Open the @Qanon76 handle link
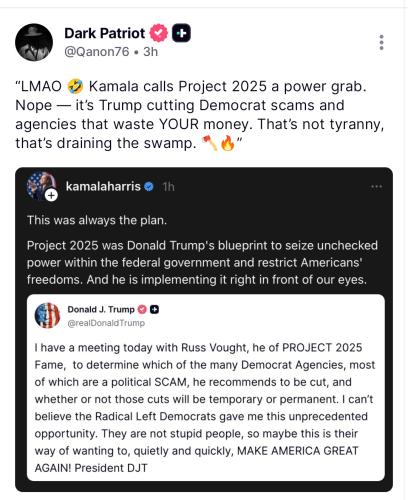The image size is (408, 500). [x=96, y=52]
